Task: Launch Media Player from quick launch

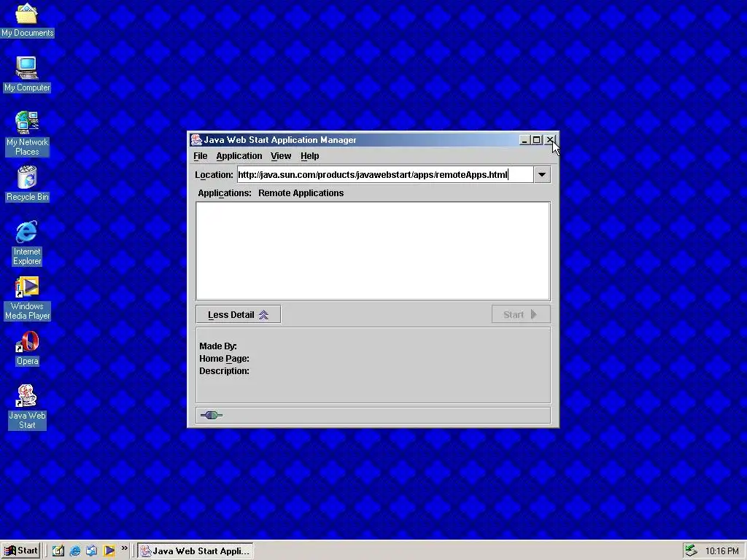Action: 109,551
